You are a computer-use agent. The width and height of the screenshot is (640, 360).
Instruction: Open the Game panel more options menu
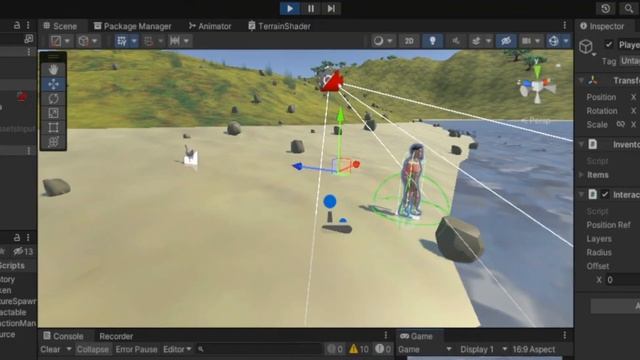(565, 336)
